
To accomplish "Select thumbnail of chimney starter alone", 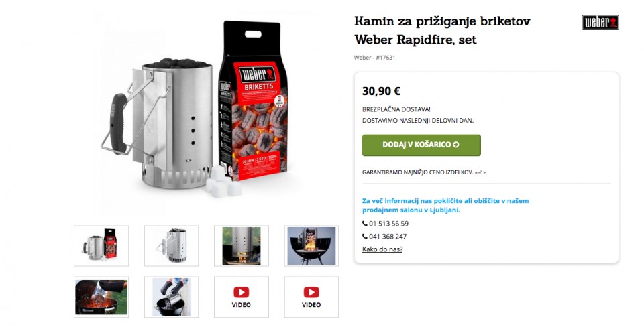I will [171, 246].
